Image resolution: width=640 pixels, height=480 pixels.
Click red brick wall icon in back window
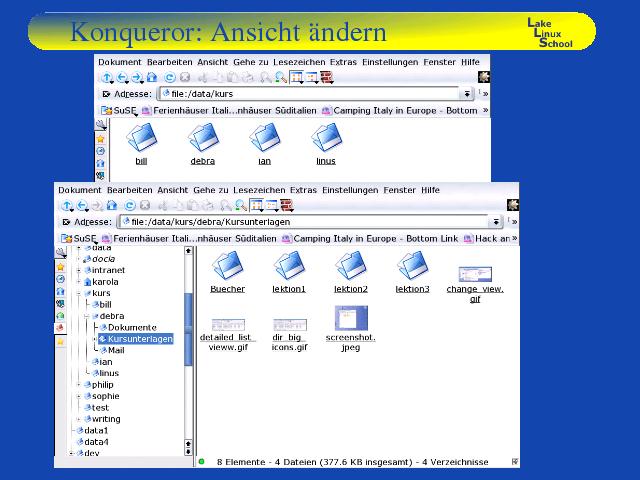pos(327,77)
